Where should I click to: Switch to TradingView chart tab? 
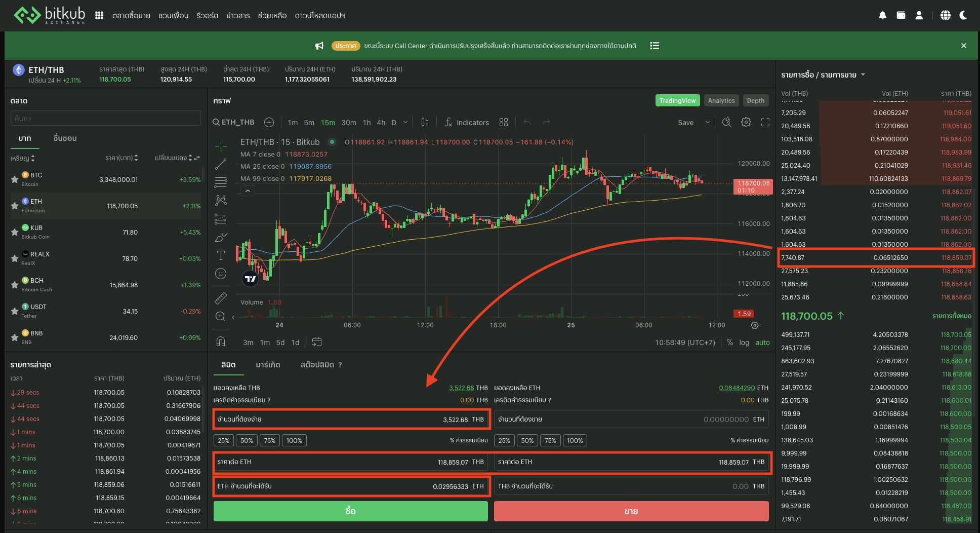click(x=677, y=100)
